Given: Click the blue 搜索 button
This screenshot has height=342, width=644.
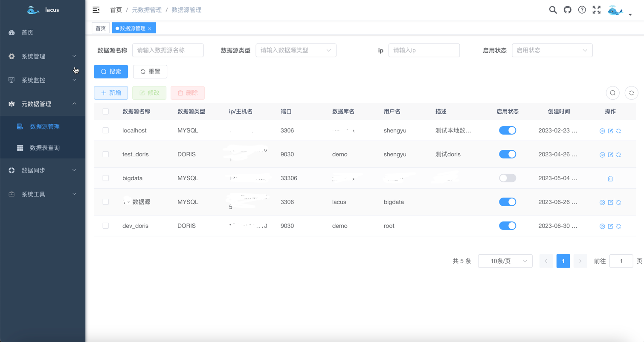Looking at the screenshot, I should coord(111,72).
